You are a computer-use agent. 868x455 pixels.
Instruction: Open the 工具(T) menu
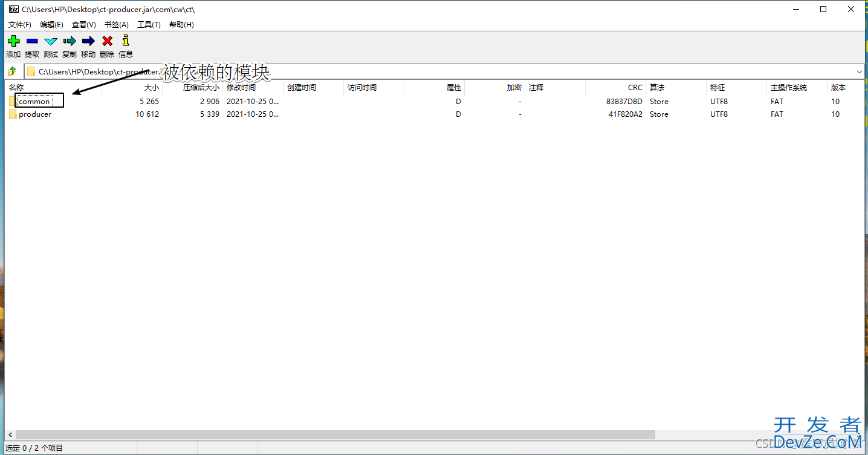(149, 25)
